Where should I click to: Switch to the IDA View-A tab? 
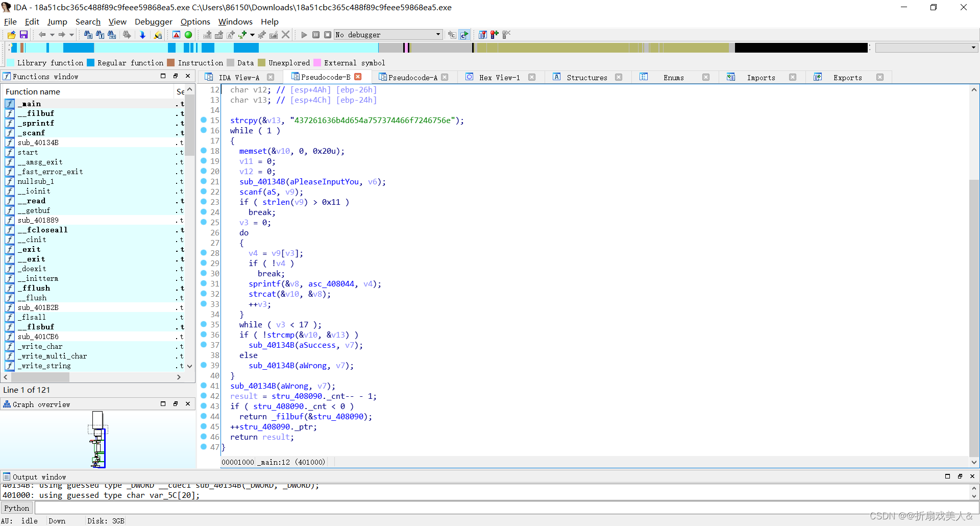tap(239, 78)
